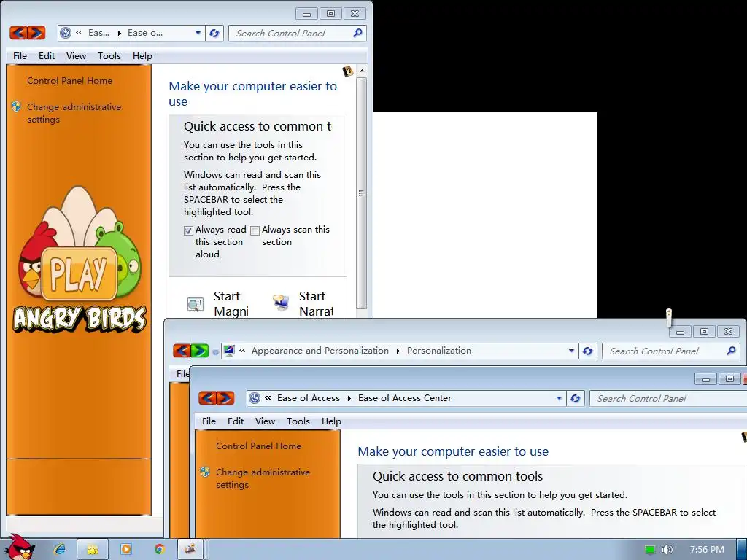Screen dimensions: 747x560
Task: Click the Ease of Access Center breadcrumb in front window
Action: [404, 397]
